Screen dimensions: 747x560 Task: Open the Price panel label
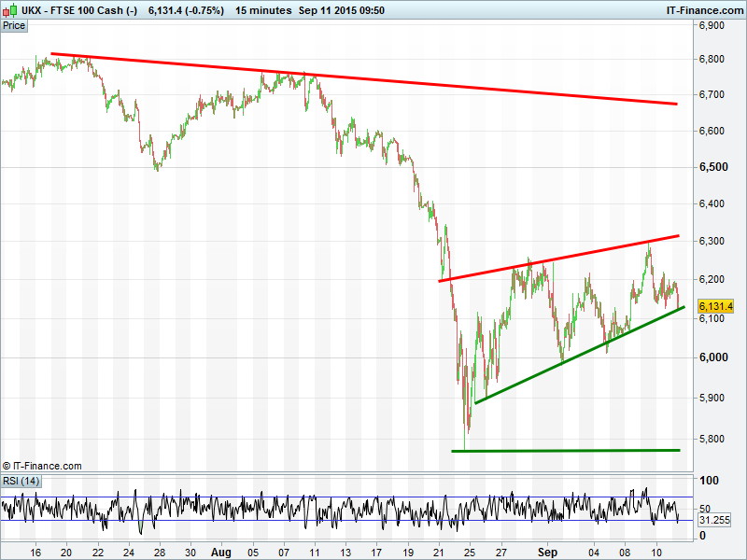(x=14, y=26)
